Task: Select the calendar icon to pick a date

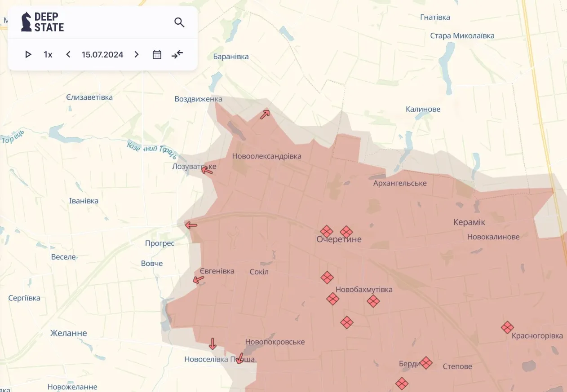Action: (x=156, y=54)
